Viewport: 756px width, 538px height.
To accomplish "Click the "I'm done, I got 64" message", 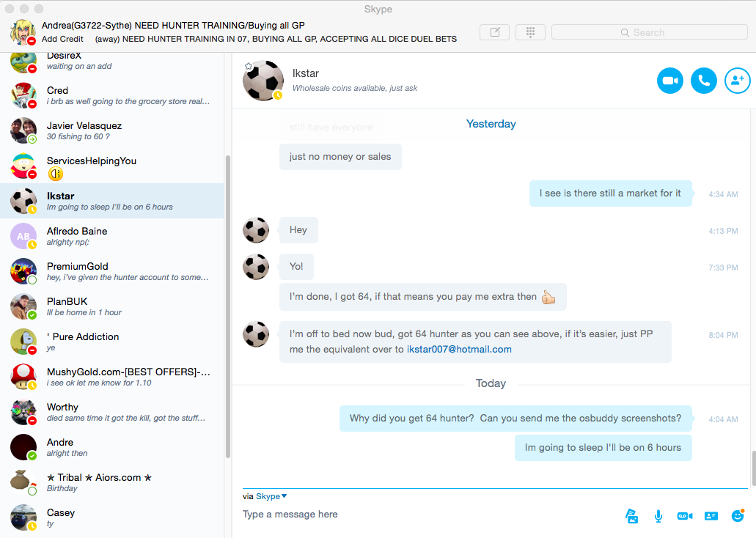I will point(423,296).
